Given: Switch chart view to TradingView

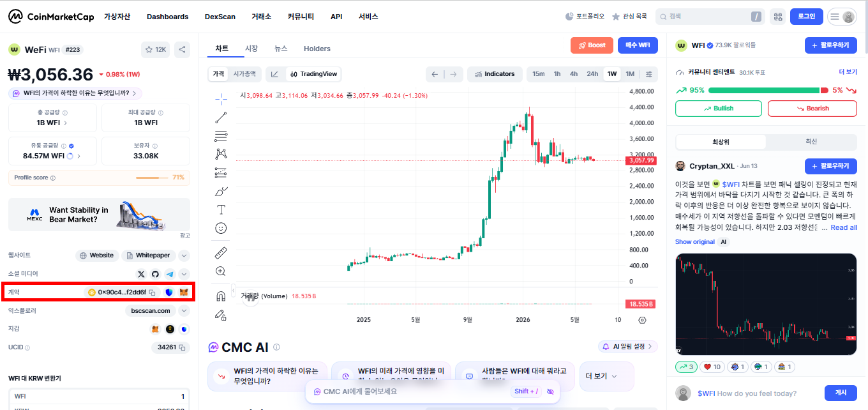Looking at the screenshot, I should [x=313, y=74].
